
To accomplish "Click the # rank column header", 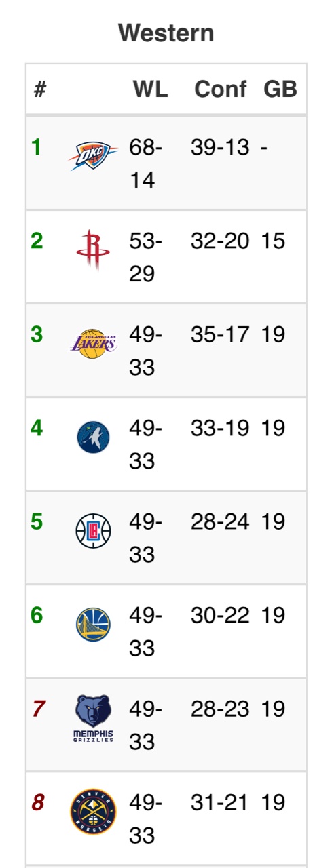I will [40, 90].
